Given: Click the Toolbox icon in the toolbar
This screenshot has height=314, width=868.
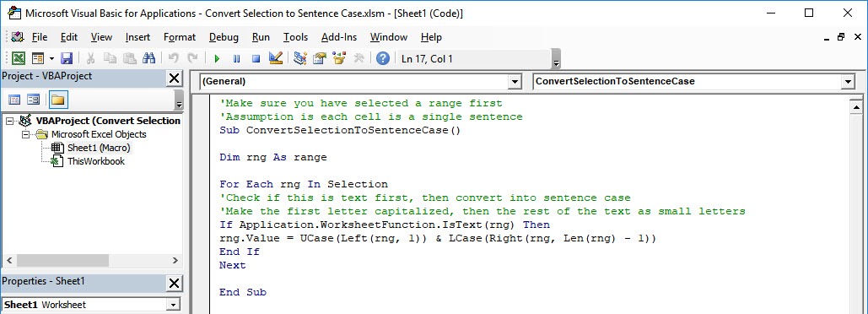Looking at the screenshot, I should [x=359, y=58].
